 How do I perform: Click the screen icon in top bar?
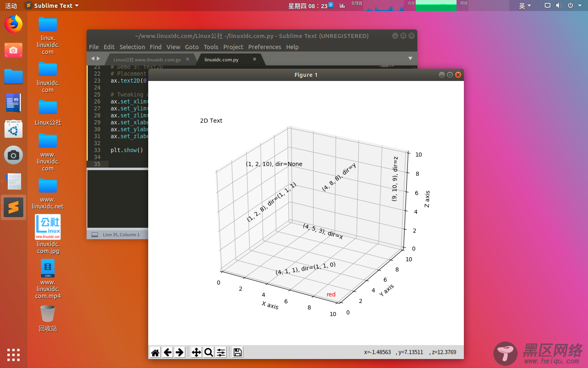point(548,5)
